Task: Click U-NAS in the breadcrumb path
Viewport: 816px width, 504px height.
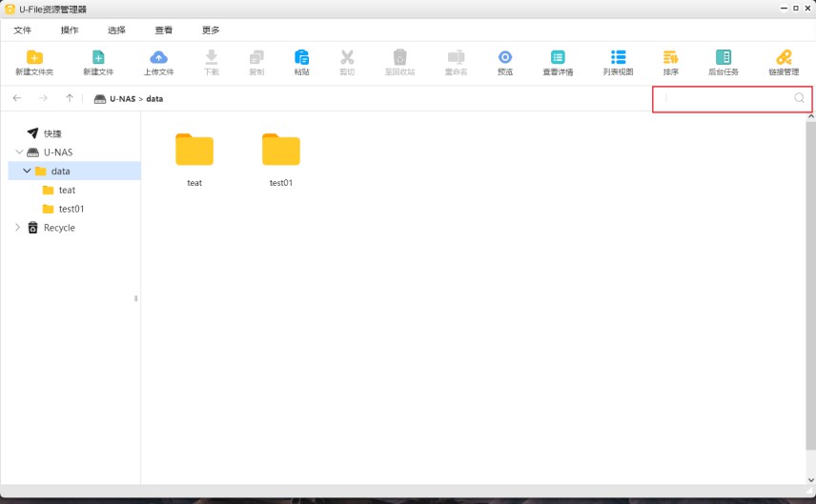Action: 122,99
